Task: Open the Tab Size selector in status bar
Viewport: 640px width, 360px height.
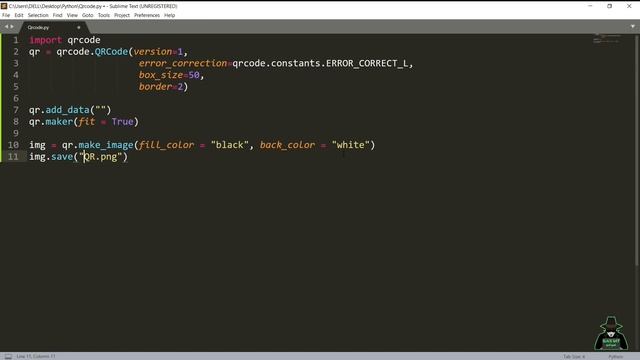Action: [574, 356]
